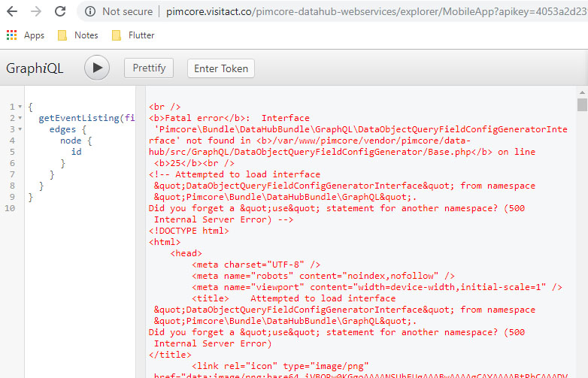Viewport: 588px width, 378px height.
Task: Collapse the getEventListing fold on line 2
Action: pyautogui.click(x=20, y=118)
